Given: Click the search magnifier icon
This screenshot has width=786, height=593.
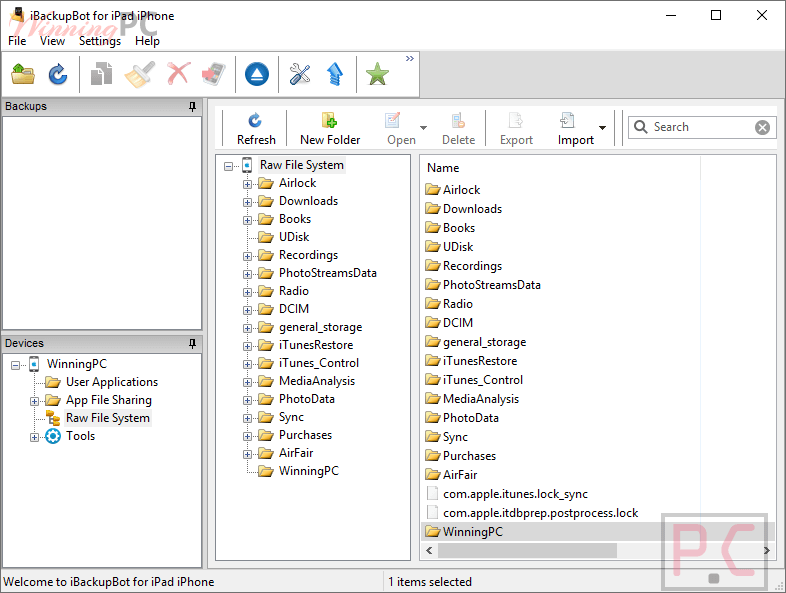Looking at the screenshot, I should [x=640, y=126].
